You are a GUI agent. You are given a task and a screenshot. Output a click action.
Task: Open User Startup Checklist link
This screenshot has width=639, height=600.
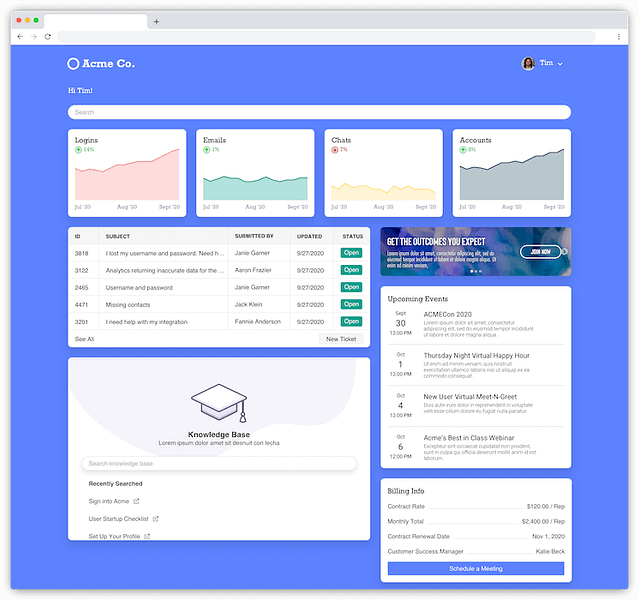coord(119,518)
